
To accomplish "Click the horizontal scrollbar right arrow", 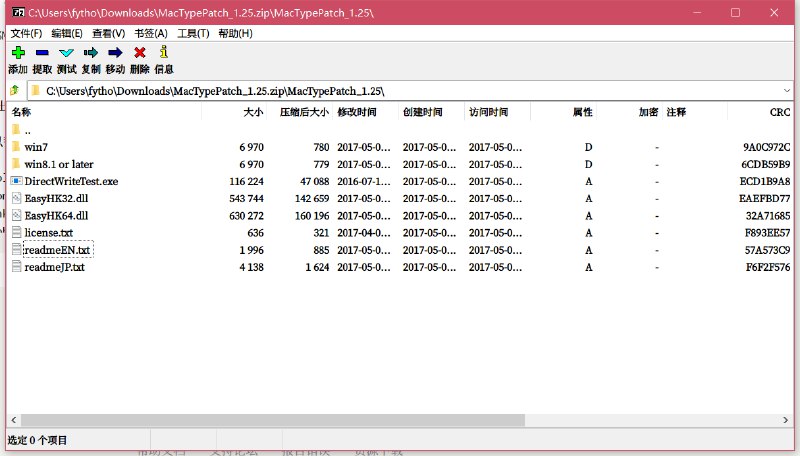I will click(x=786, y=420).
